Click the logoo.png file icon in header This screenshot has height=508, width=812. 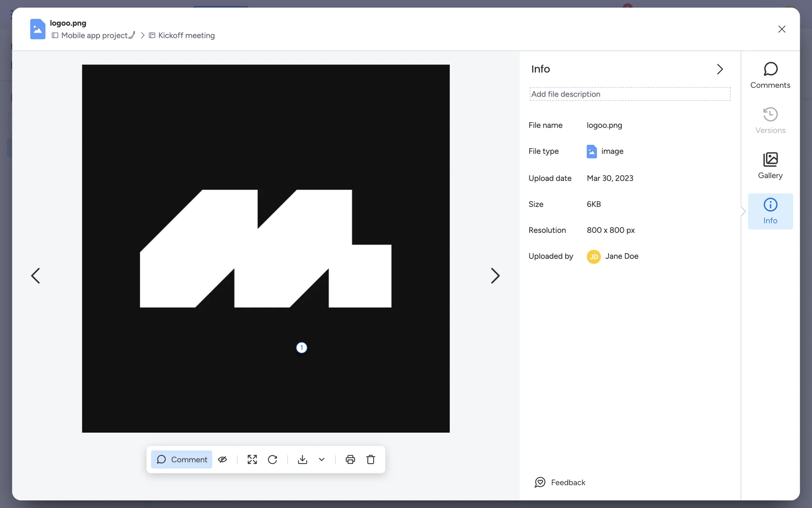tap(38, 29)
